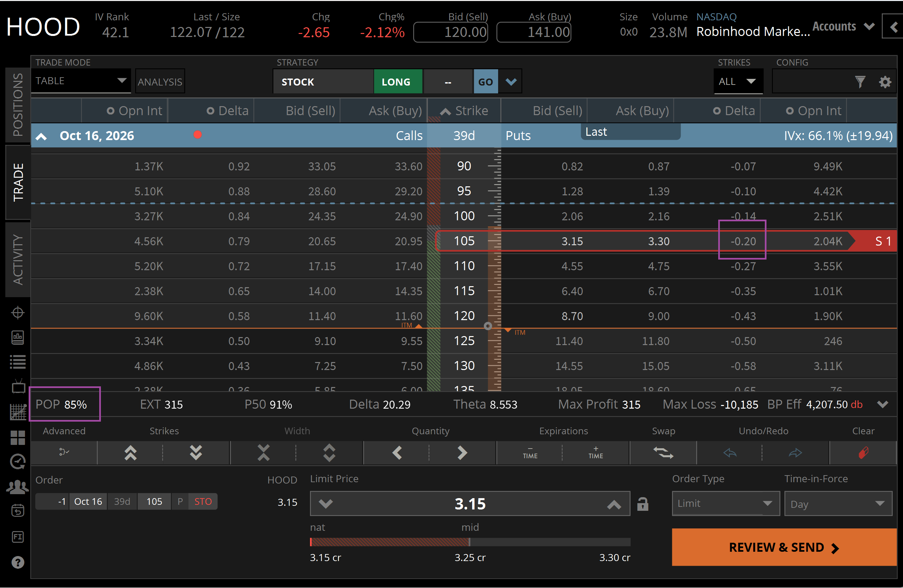
Task: Toggle right Delta column selector
Action: pyautogui.click(x=717, y=111)
